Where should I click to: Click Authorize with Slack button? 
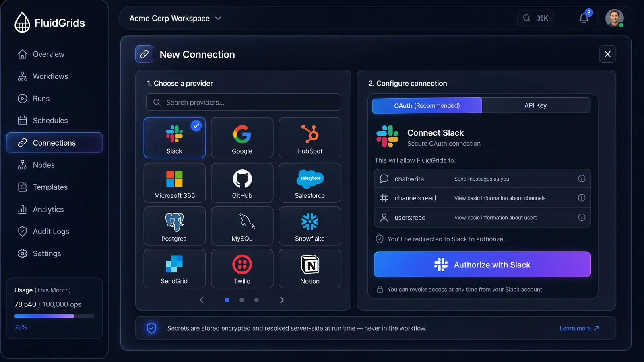[x=482, y=264]
